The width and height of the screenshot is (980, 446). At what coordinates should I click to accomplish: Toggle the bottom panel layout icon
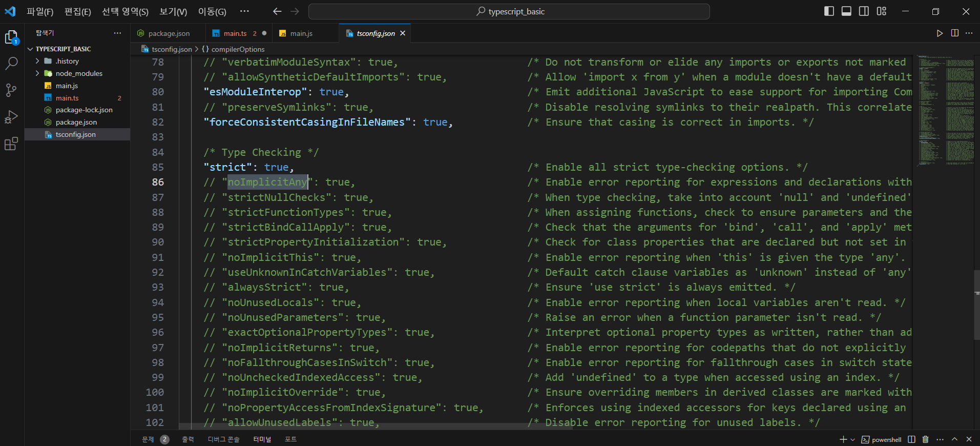point(846,11)
